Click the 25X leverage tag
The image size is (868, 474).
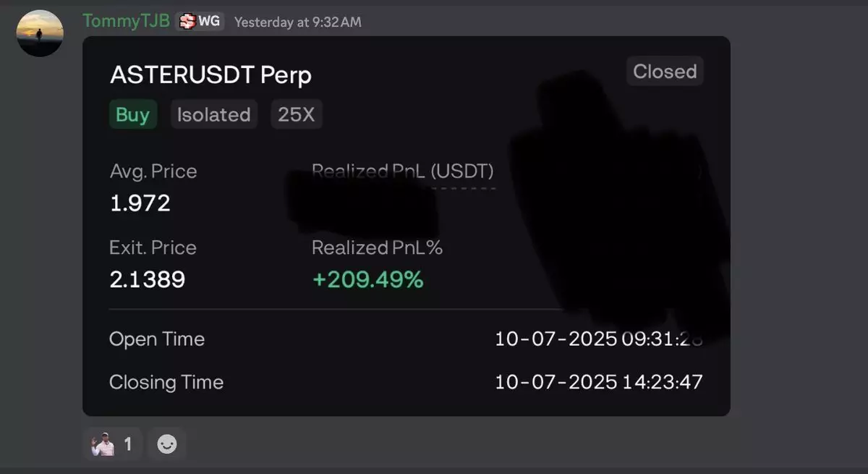point(296,114)
